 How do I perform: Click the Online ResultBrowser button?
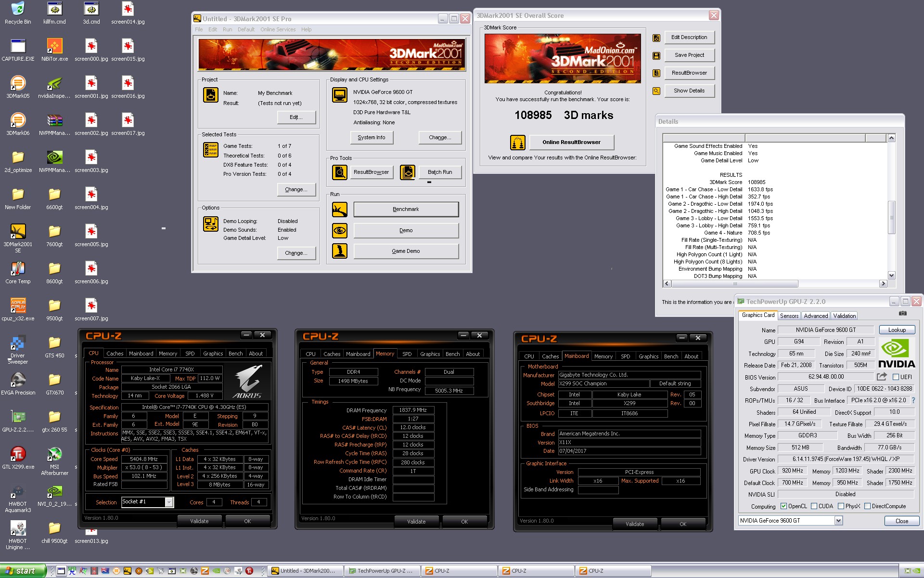[x=571, y=143]
